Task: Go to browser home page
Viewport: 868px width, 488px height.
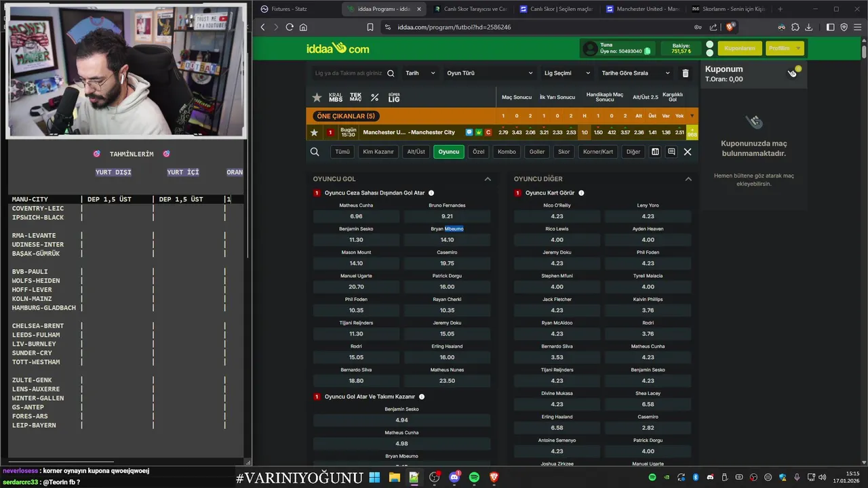Action: pos(303,27)
